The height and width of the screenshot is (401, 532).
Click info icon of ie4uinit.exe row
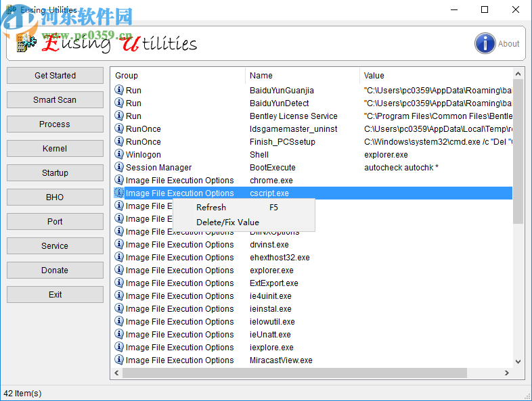[x=118, y=296]
